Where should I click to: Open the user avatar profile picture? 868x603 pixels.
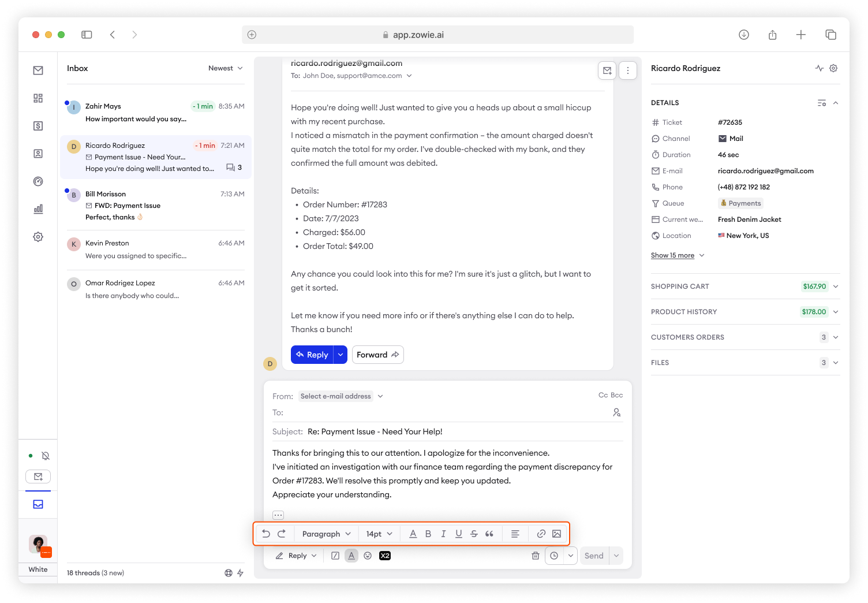pyautogui.click(x=38, y=544)
